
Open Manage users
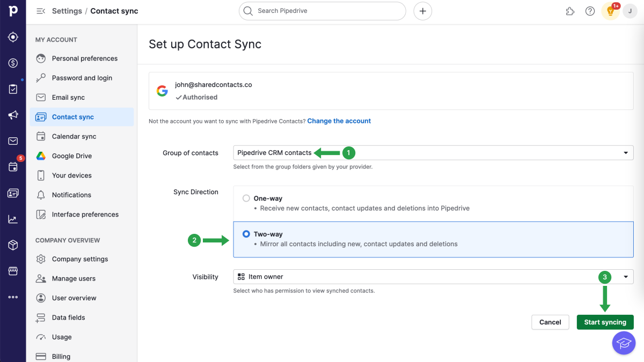point(82,278)
